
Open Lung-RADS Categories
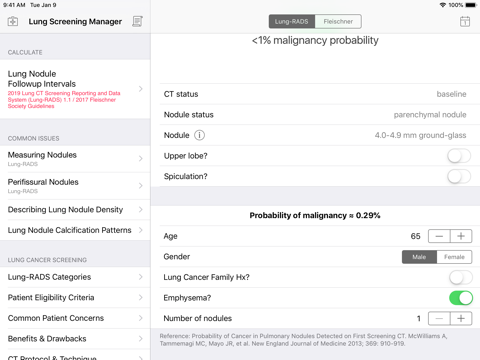coord(75,277)
